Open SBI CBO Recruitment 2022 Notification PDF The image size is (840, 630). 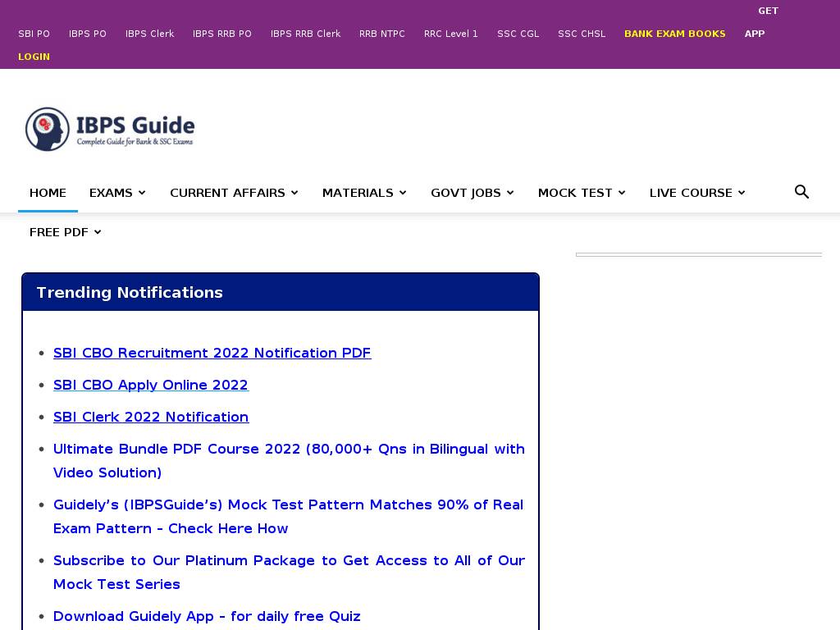click(x=212, y=353)
